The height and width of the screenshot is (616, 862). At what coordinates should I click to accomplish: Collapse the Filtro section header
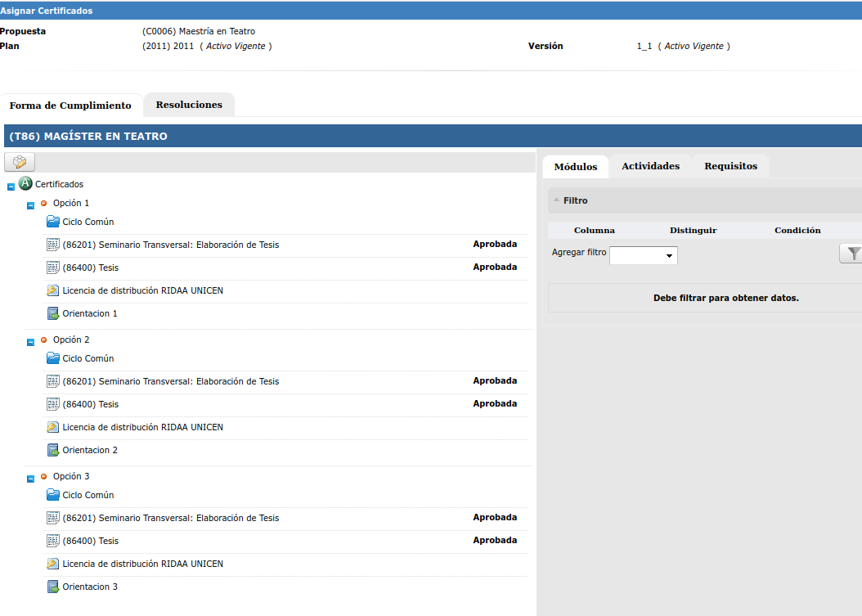pyautogui.click(x=557, y=200)
